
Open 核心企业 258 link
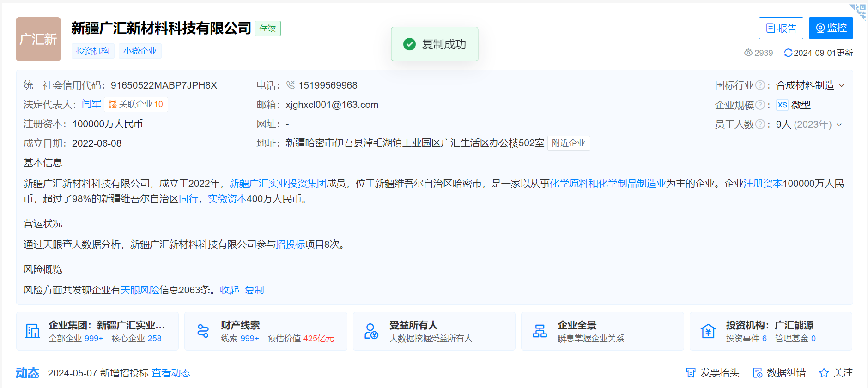pos(137,339)
